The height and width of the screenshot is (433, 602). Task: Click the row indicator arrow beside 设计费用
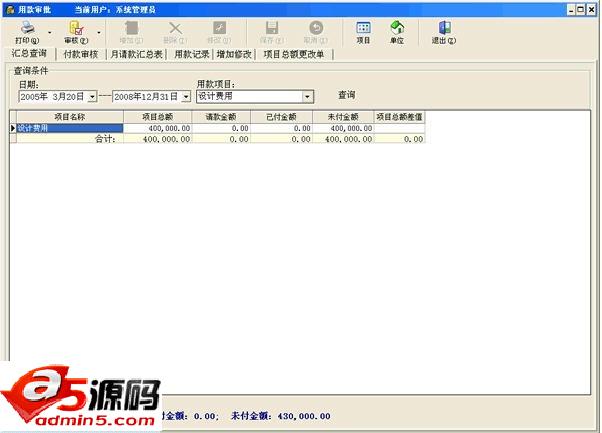tap(13, 128)
